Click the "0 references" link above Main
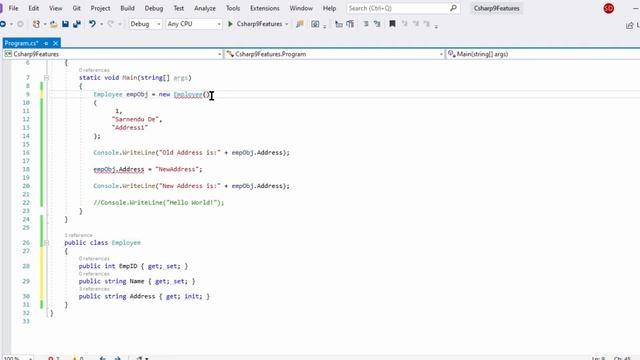The width and height of the screenshot is (640, 360). (94, 70)
